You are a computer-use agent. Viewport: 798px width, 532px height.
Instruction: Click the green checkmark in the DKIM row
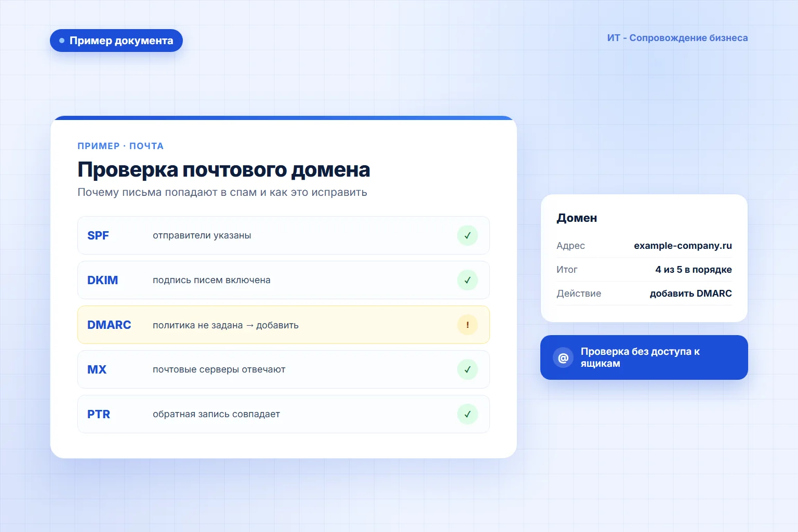coord(467,280)
